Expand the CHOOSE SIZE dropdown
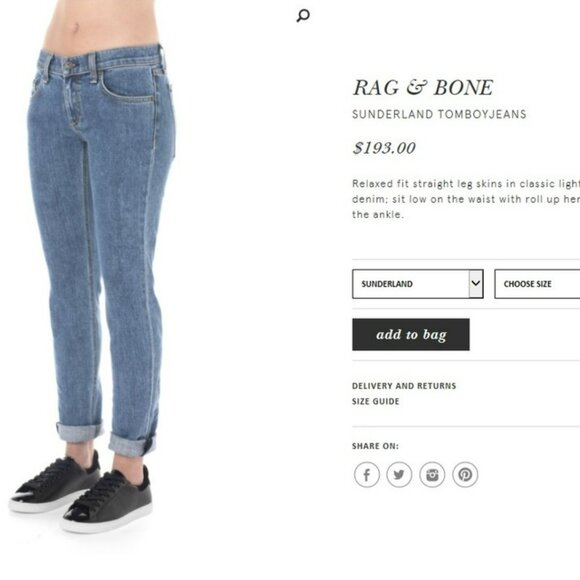Screen dimensions: 580x580 [x=537, y=284]
